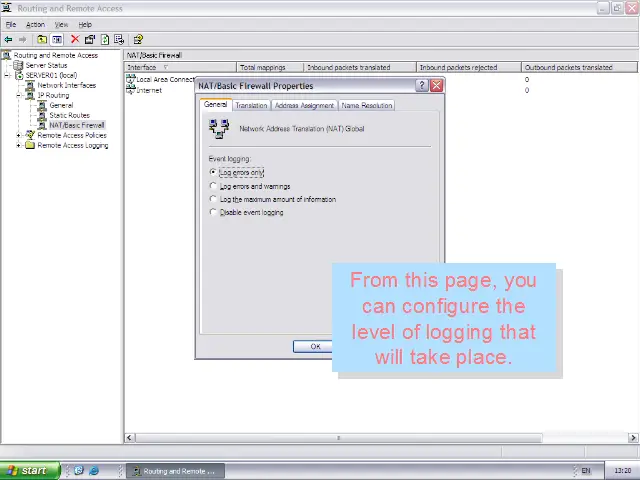Click the dialog's question mark help button
The image size is (640, 480).
(x=422, y=86)
